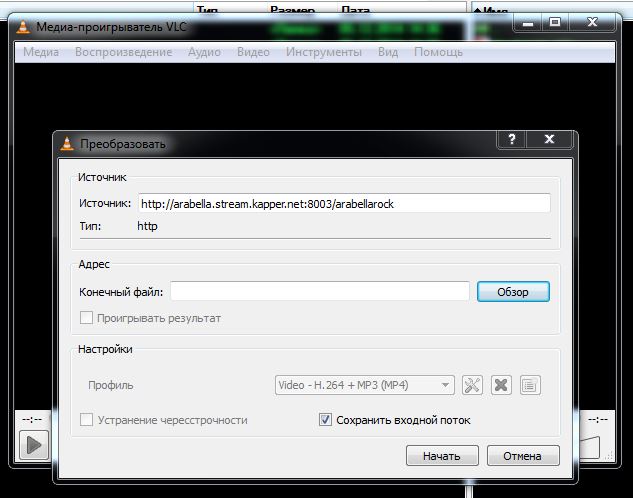Image resolution: width=633 pixels, height=498 pixels.
Task: Toggle Устранение чересстрочности checkbox
Action: (86, 420)
